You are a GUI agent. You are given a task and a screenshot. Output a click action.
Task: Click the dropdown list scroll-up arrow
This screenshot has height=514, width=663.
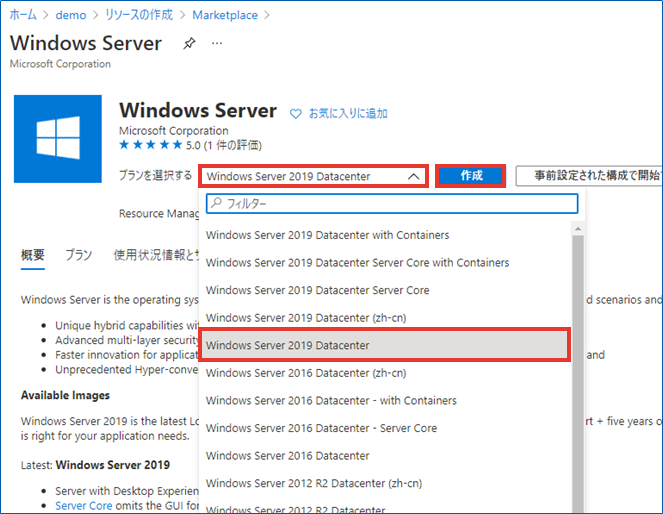tap(578, 229)
